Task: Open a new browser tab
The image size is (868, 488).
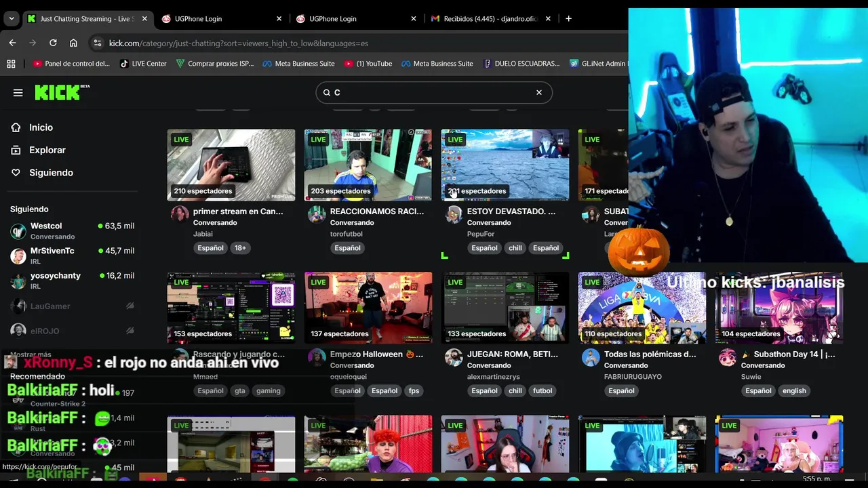Action: (x=568, y=18)
